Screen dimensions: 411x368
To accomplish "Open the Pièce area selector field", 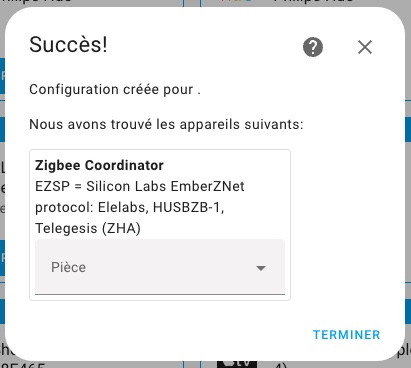I will point(160,267).
